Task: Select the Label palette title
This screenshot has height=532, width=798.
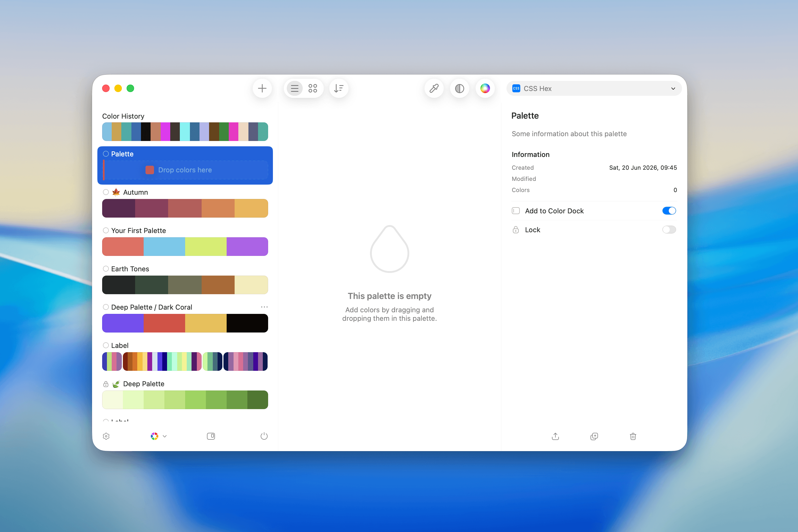Action: point(120,345)
